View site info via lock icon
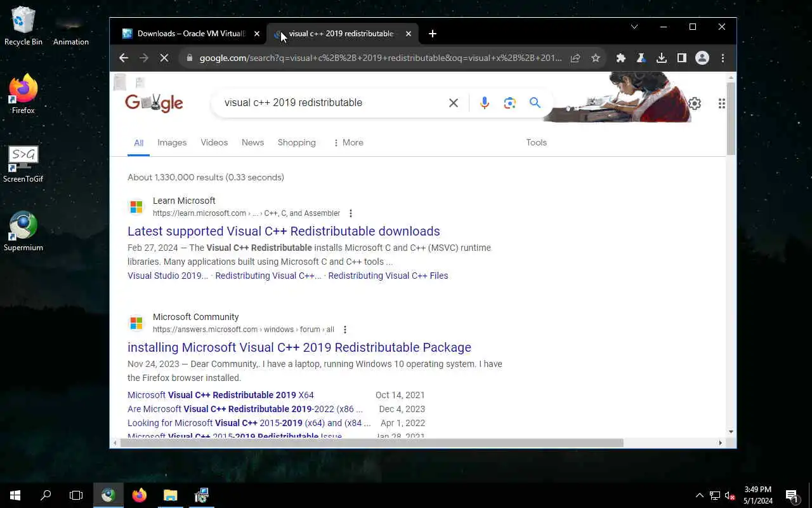 pyautogui.click(x=188, y=58)
